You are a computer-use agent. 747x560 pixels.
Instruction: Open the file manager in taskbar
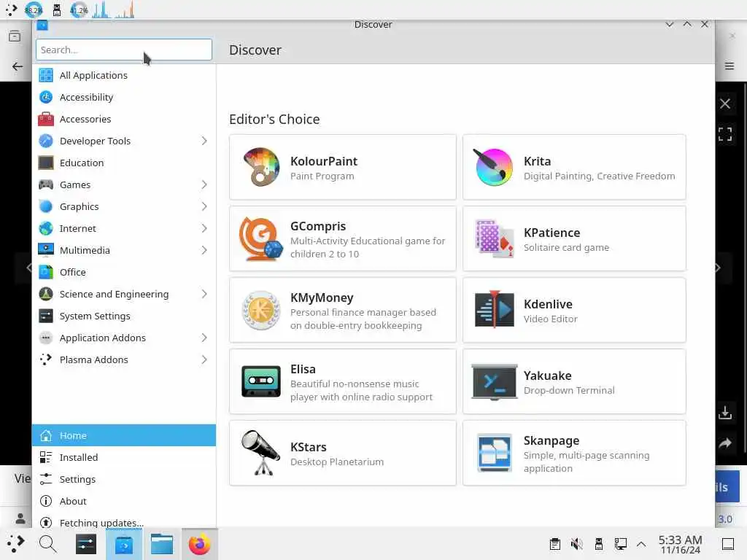pyautogui.click(x=161, y=544)
